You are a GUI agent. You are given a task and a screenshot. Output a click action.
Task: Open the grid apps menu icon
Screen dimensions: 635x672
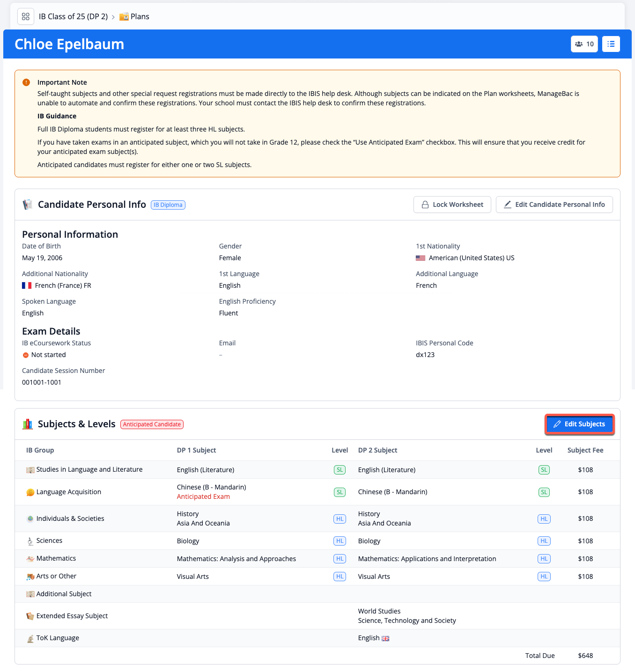pos(26,16)
